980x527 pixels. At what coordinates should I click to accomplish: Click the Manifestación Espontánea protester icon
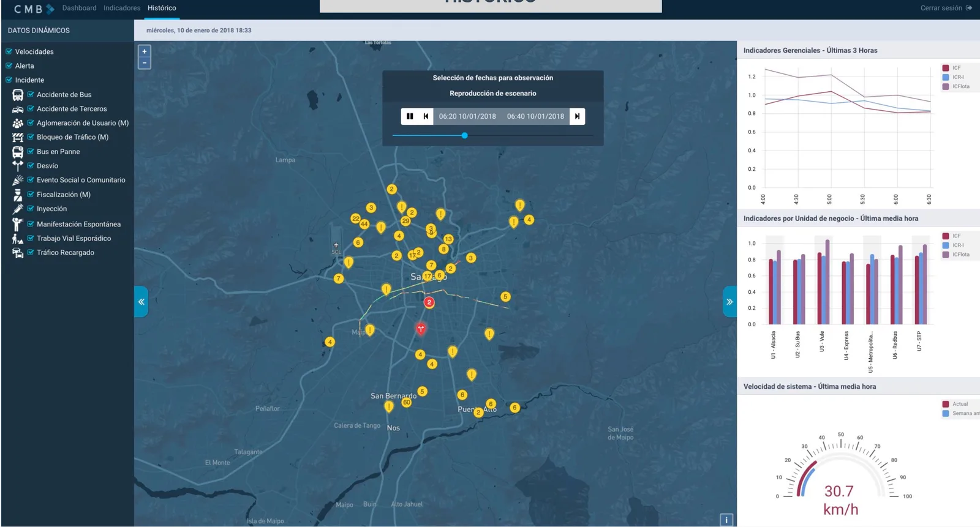point(18,224)
